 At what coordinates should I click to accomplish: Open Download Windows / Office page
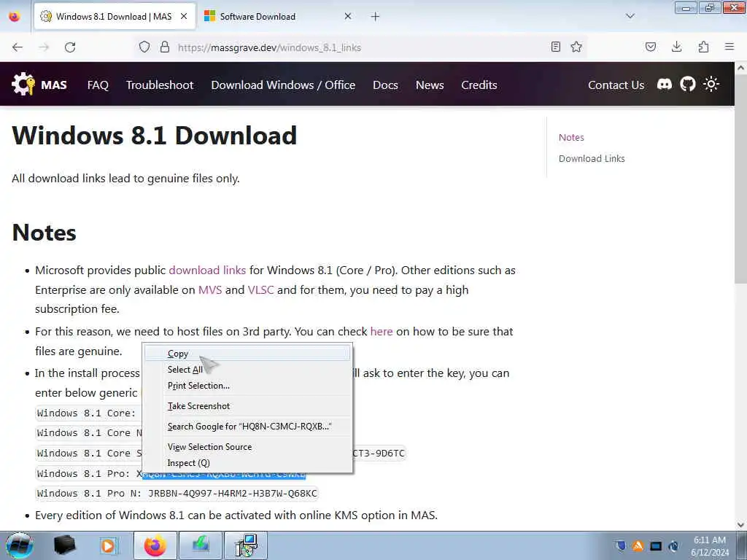283,85
